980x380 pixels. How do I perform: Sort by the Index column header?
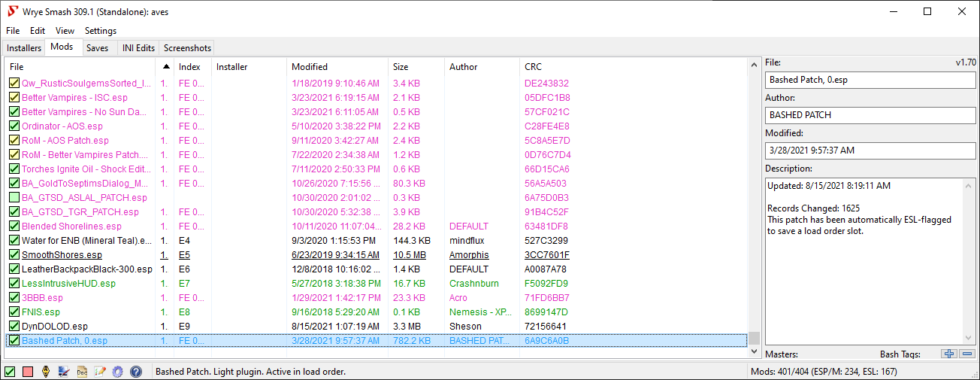coord(193,67)
